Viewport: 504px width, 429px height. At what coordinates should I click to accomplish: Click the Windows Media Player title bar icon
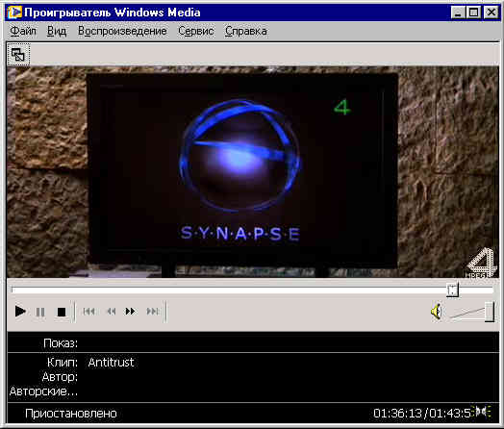tap(14, 13)
